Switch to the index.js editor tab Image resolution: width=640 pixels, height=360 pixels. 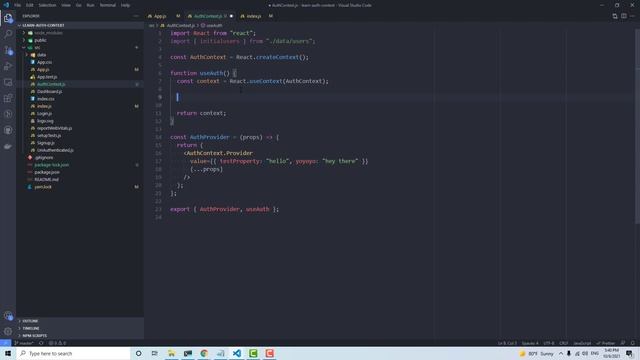click(257, 16)
